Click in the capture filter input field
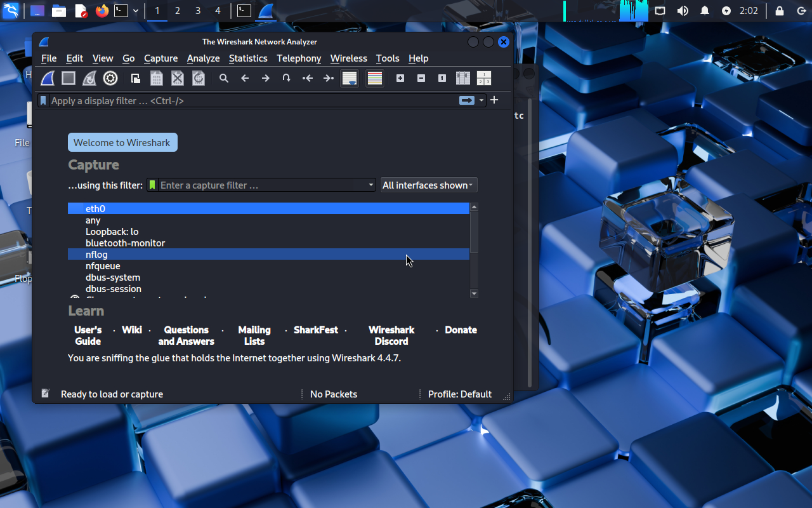The image size is (812, 508). point(263,185)
